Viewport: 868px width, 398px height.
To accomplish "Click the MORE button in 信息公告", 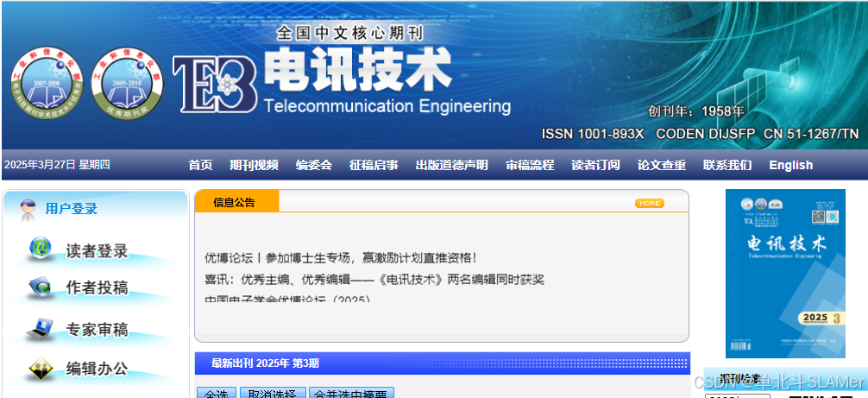I will click(650, 203).
